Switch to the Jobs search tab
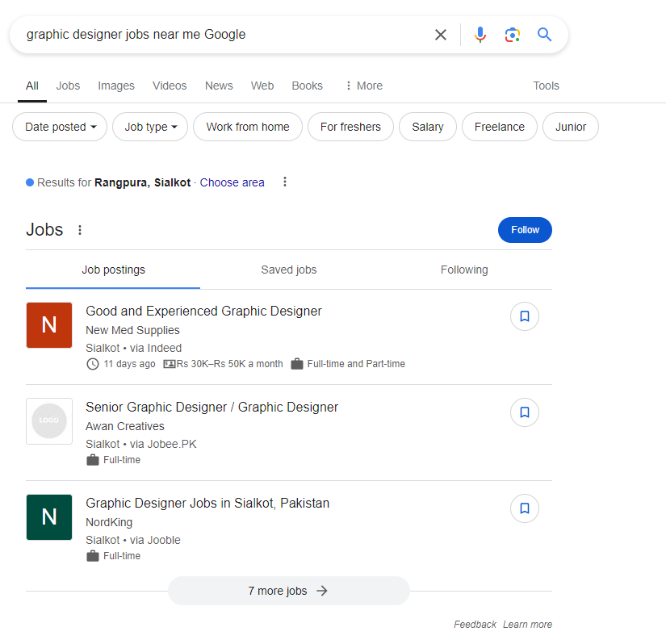 [x=68, y=86]
